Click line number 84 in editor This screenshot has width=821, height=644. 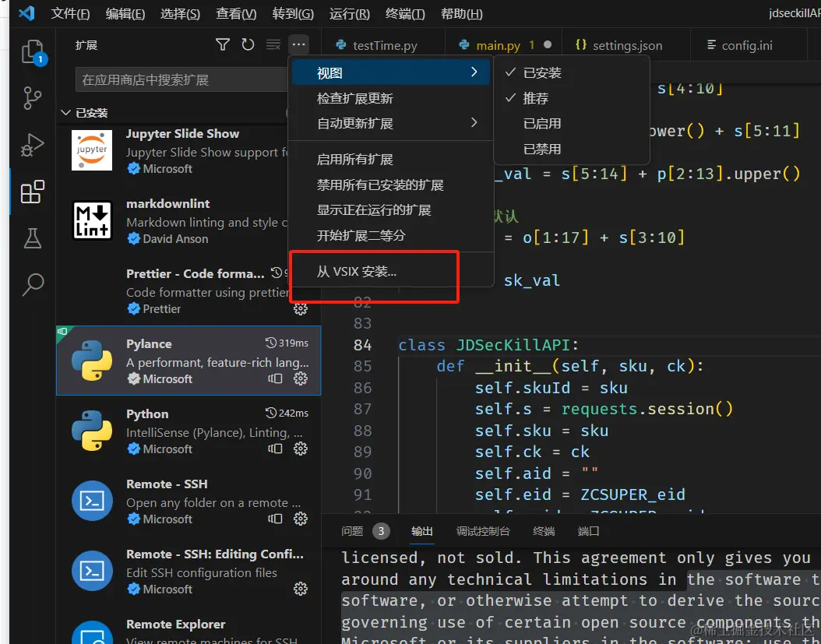(x=362, y=345)
